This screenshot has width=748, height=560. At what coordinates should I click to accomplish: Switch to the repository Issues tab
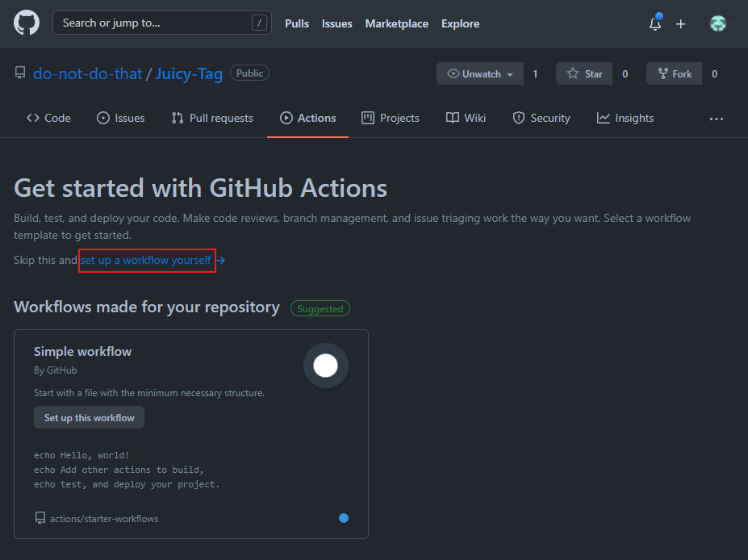[121, 118]
